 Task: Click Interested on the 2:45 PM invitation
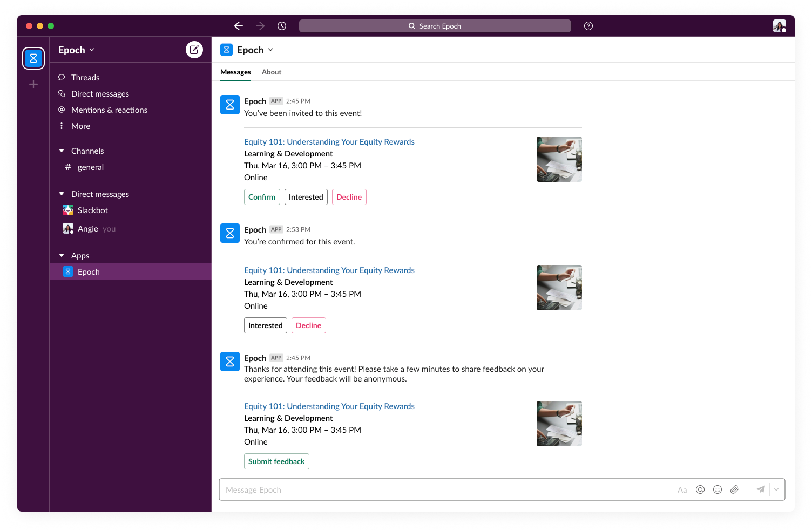[x=306, y=197]
